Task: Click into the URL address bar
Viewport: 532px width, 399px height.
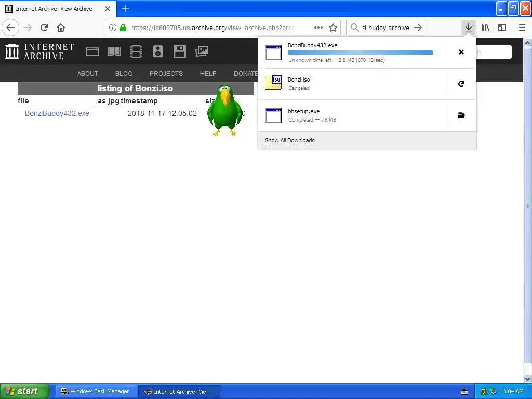Action: pyautogui.click(x=212, y=28)
